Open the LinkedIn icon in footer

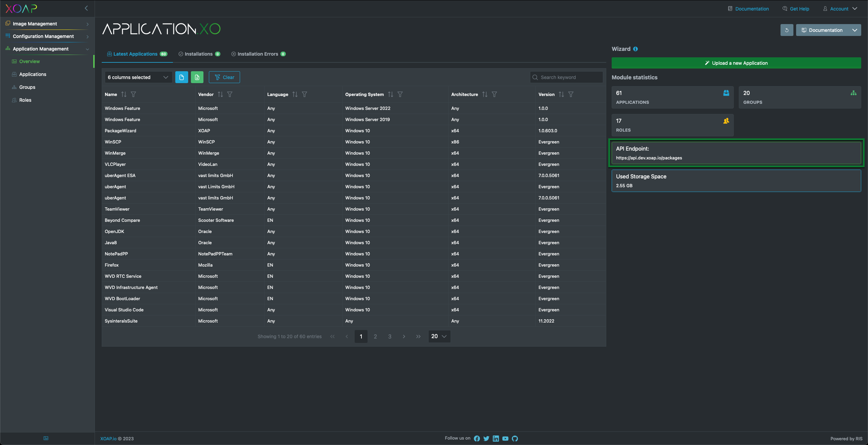[496, 439]
